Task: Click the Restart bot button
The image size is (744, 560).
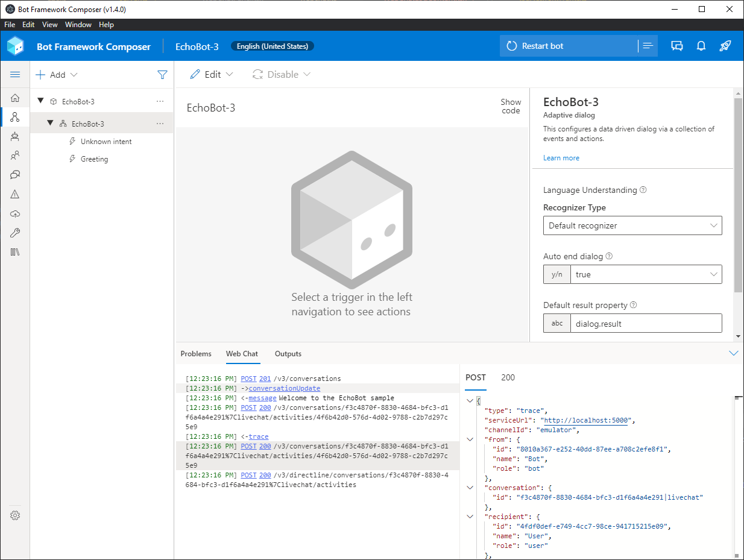Action: [x=569, y=46]
